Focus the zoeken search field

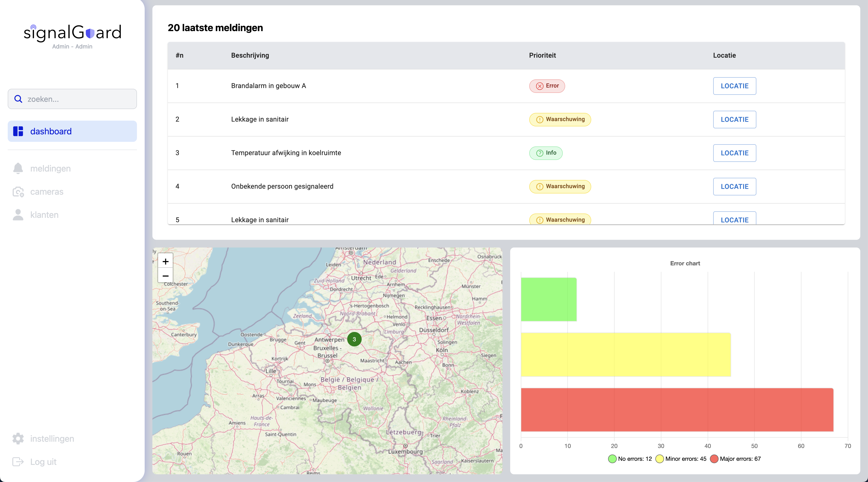(72, 99)
